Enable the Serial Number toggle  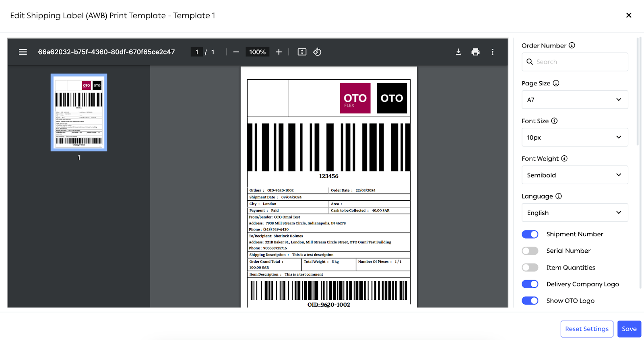tap(530, 251)
